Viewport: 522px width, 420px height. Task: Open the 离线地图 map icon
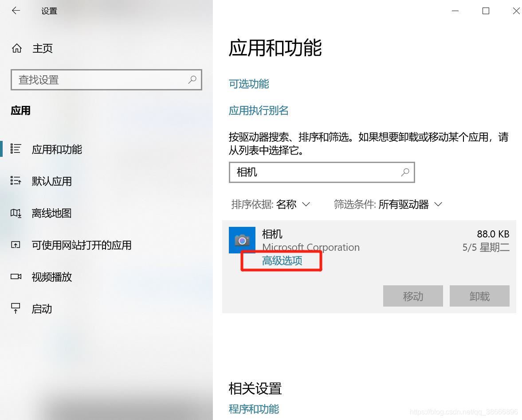click(16, 213)
